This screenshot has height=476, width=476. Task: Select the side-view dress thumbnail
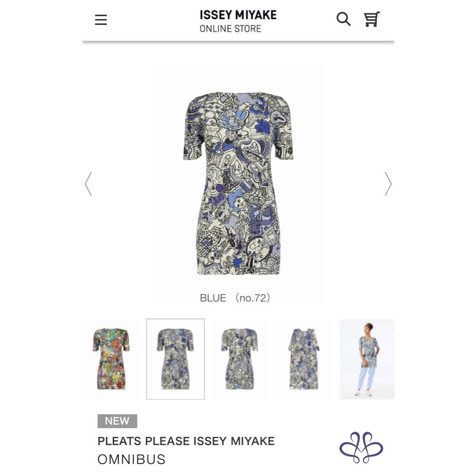click(304, 359)
